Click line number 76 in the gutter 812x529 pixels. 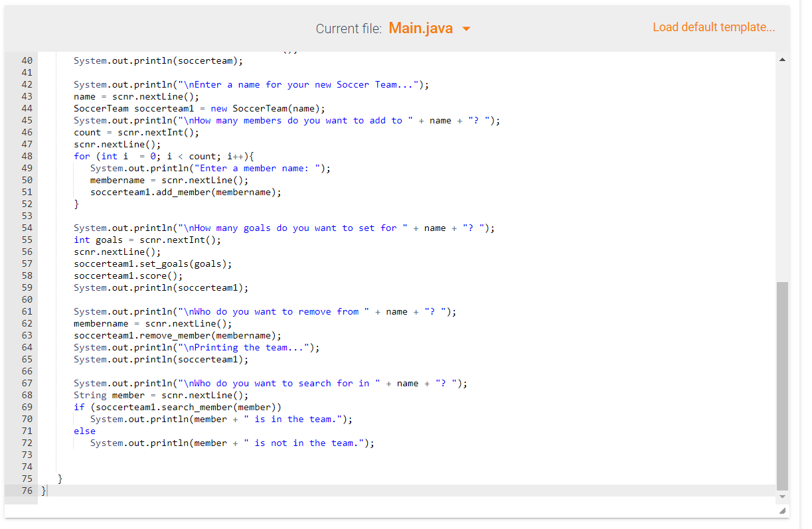point(27,491)
